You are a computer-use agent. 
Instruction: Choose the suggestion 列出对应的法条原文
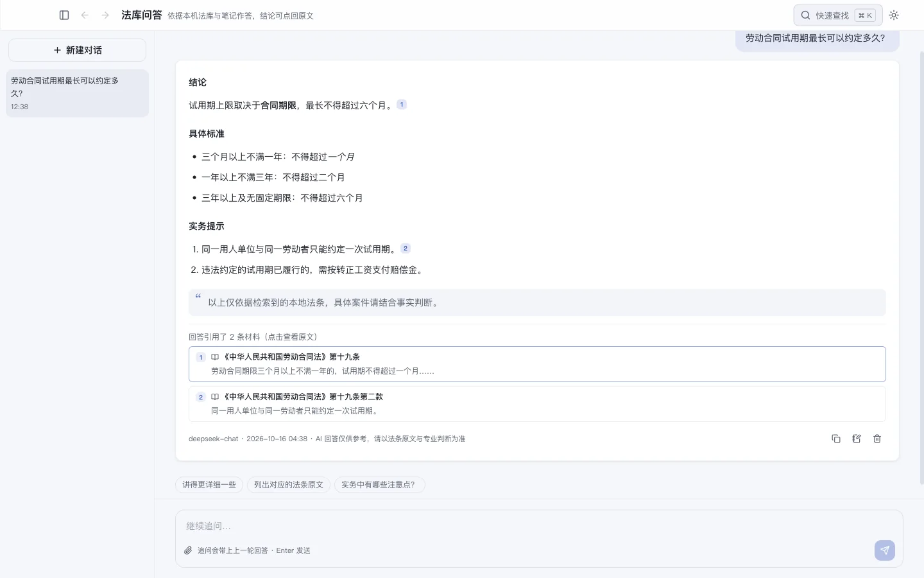(289, 485)
